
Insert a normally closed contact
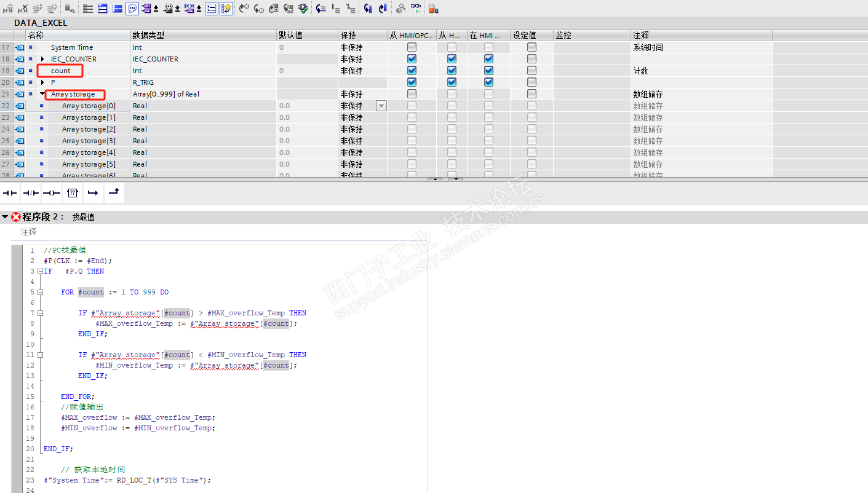31,193
